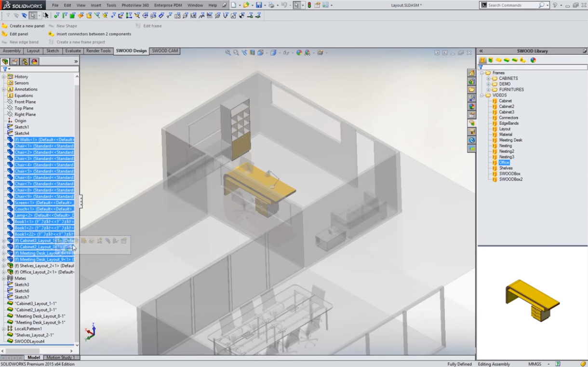Expand the CABINETS folder in library
The image size is (588, 367).
coord(488,79)
